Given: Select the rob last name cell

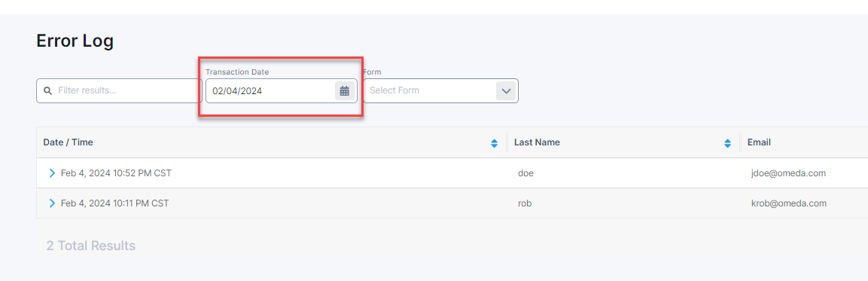Looking at the screenshot, I should (525, 203).
